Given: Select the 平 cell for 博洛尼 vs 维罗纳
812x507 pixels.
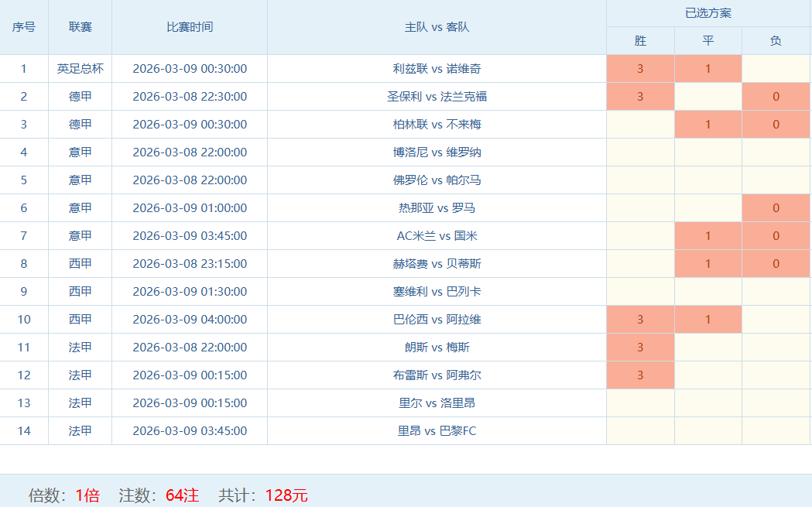Looking at the screenshot, I should (708, 152).
